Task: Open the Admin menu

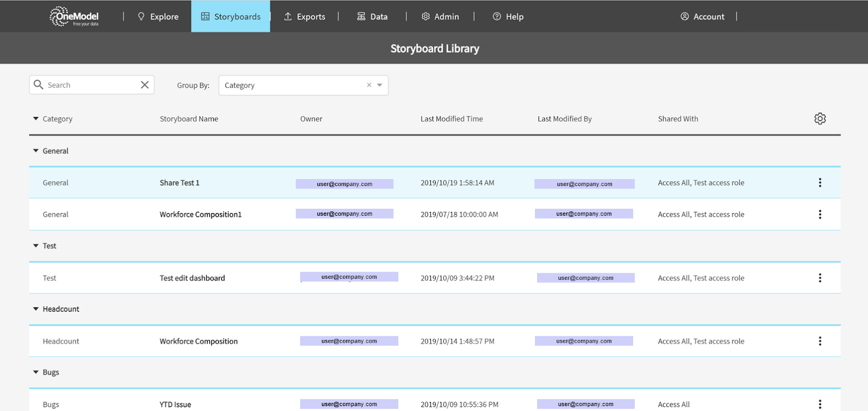Action: 440,17
